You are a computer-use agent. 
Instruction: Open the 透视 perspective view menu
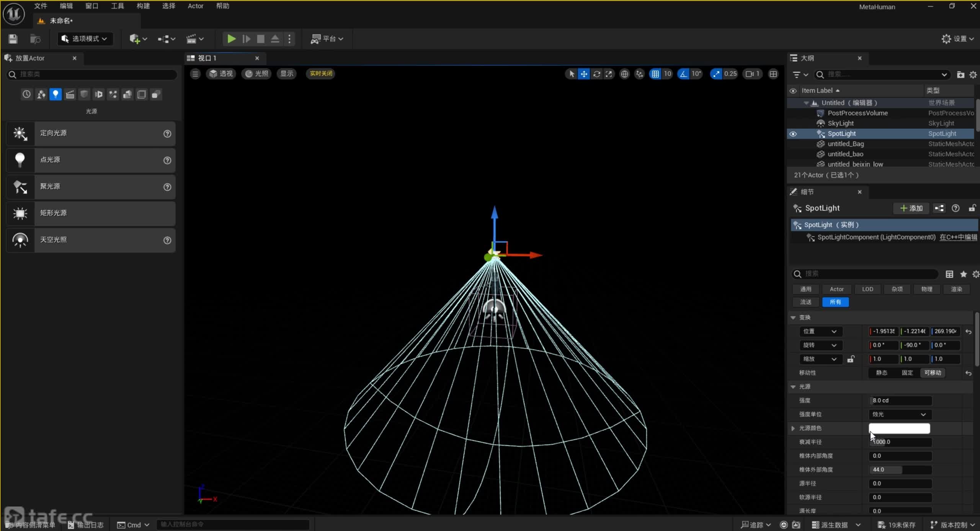[221, 73]
